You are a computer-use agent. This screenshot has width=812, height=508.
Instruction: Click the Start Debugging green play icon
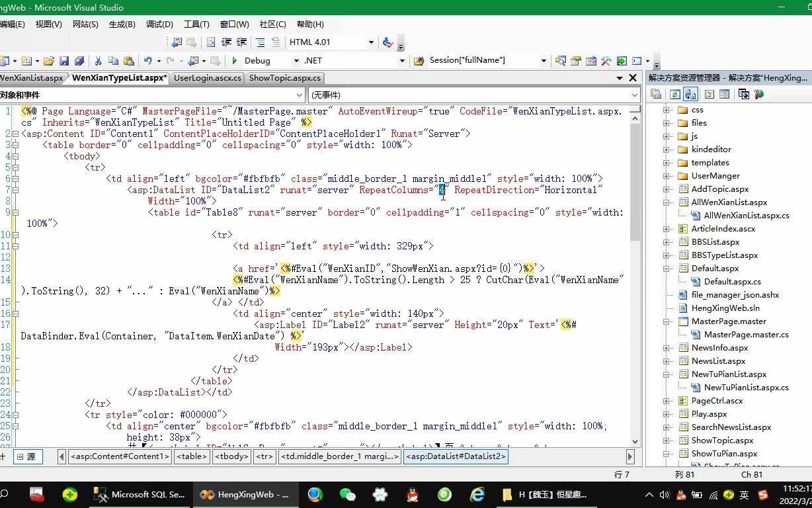[x=235, y=60]
